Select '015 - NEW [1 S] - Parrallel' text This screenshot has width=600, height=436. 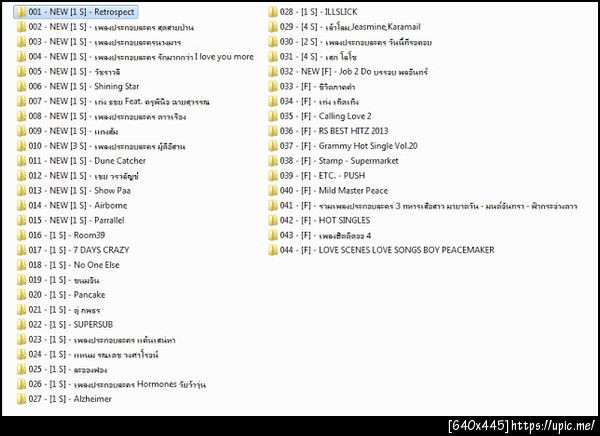pos(76,220)
